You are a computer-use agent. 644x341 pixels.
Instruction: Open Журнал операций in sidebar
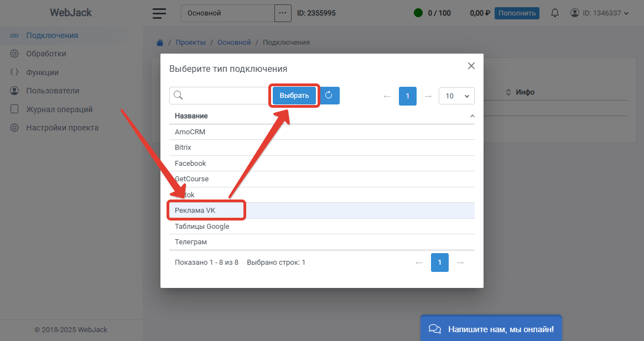(x=59, y=109)
